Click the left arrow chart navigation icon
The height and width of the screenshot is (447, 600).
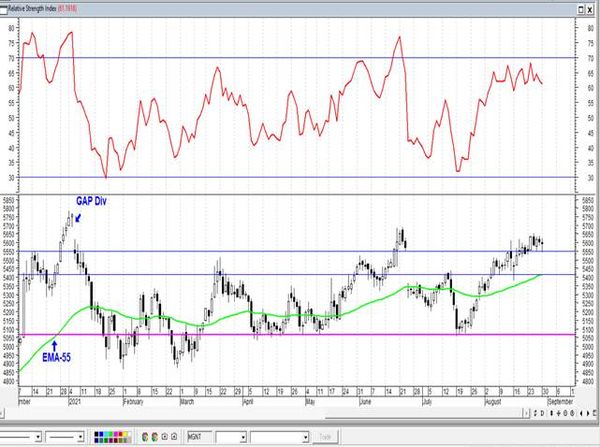pos(581,413)
